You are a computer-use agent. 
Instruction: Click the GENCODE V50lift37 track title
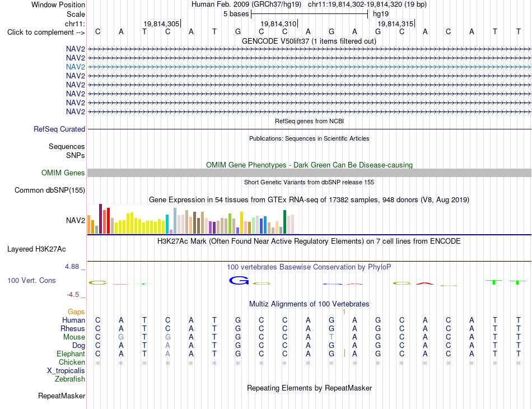(309, 41)
